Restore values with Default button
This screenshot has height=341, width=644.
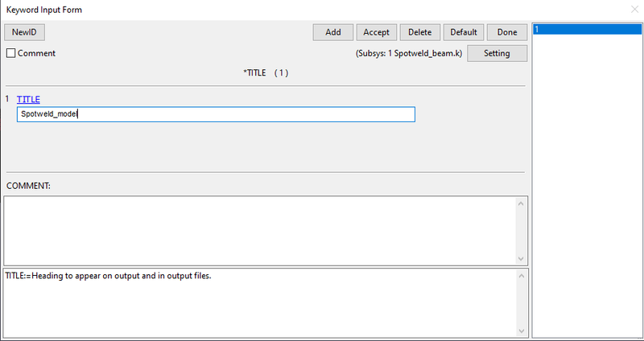pos(464,32)
